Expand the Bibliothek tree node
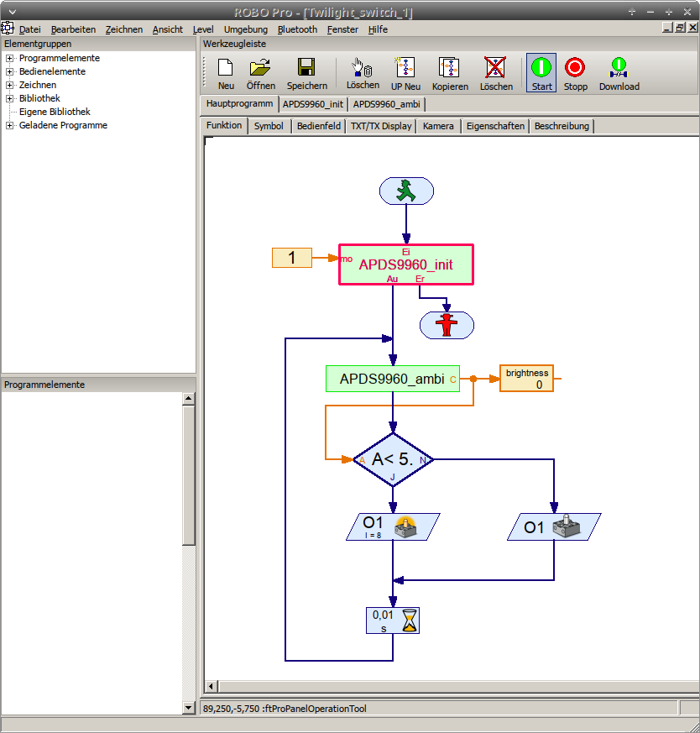 pos(9,98)
